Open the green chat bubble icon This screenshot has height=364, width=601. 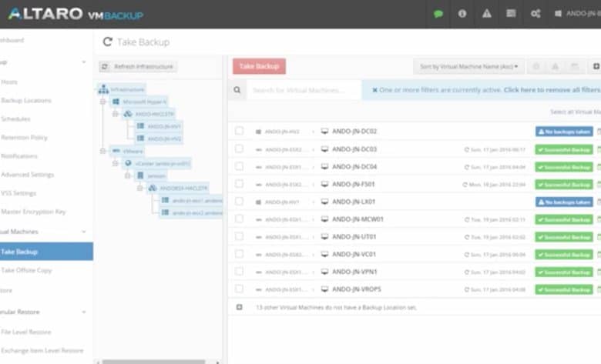438,14
